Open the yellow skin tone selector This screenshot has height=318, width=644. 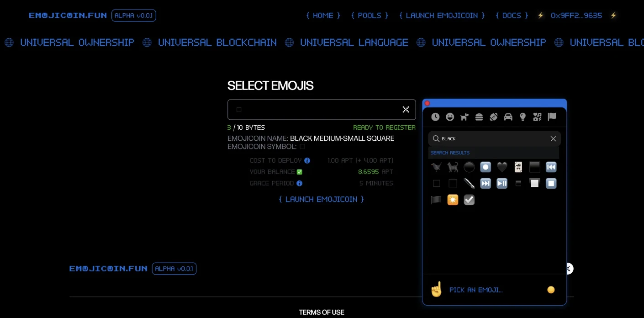tap(551, 290)
